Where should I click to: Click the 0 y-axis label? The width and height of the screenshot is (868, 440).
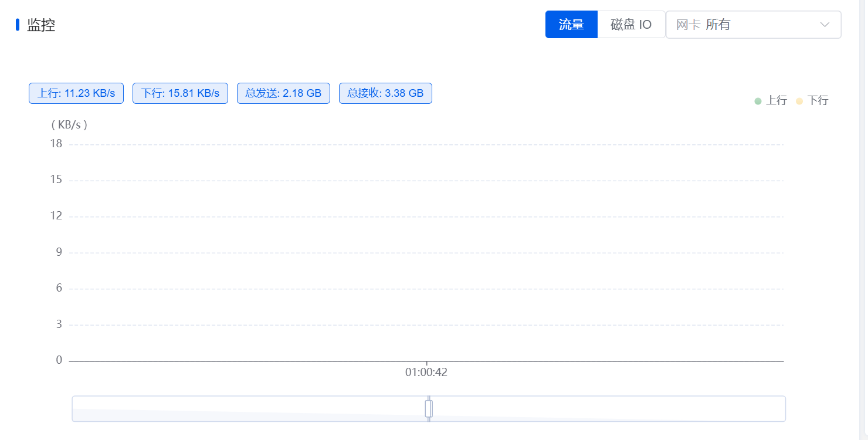[x=59, y=360]
